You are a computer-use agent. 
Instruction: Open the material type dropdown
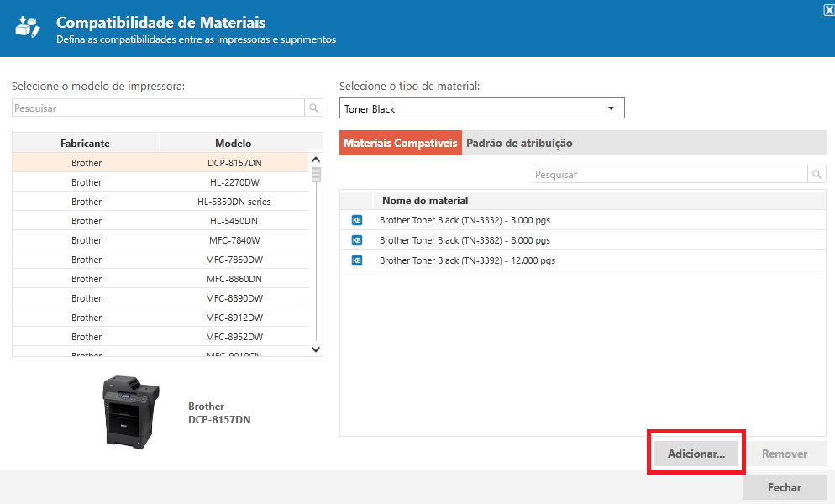point(610,109)
